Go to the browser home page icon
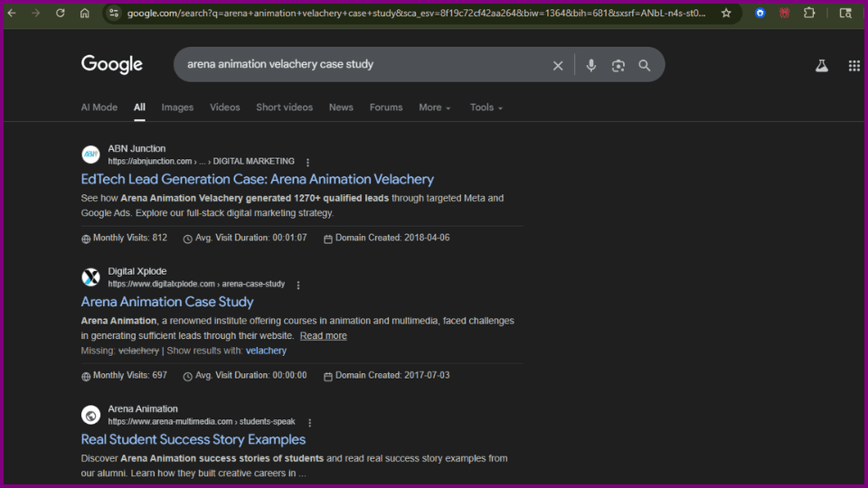The width and height of the screenshot is (868, 488). [x=84, y=14]
